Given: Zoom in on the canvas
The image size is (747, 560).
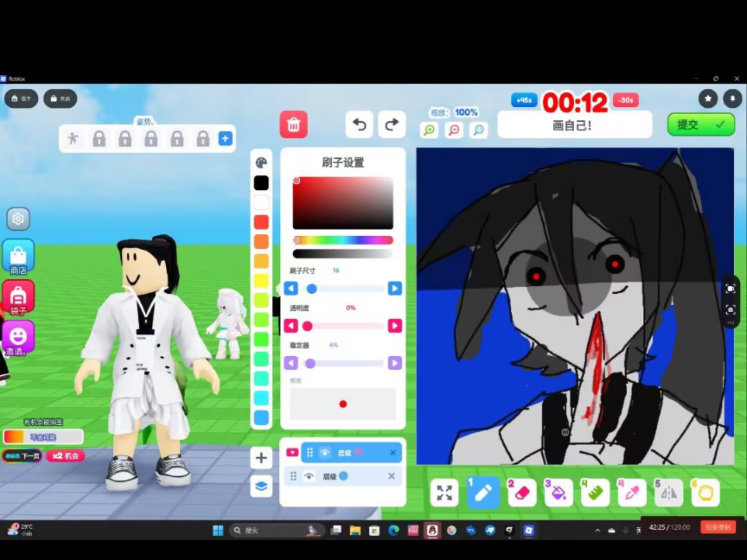Looking at the screenshot, I should 429,130.
